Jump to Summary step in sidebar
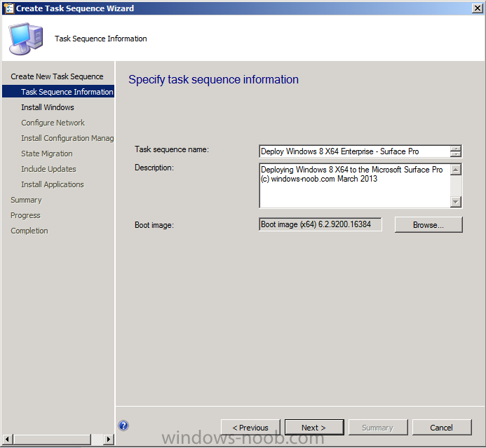This screenshot has height=448, width=486. click(26, 200)
